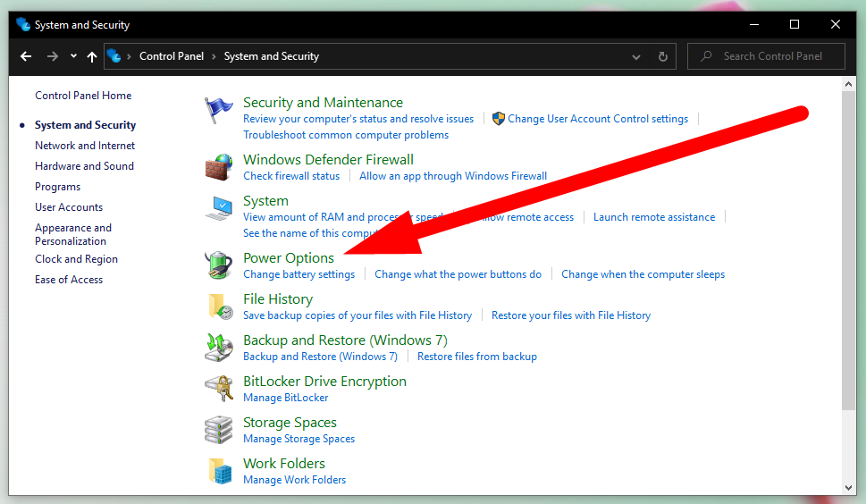The width and height of the screenshot is (866, 504).
Task: Go up one level with up arrow
Action: click(x=92, y=56)
